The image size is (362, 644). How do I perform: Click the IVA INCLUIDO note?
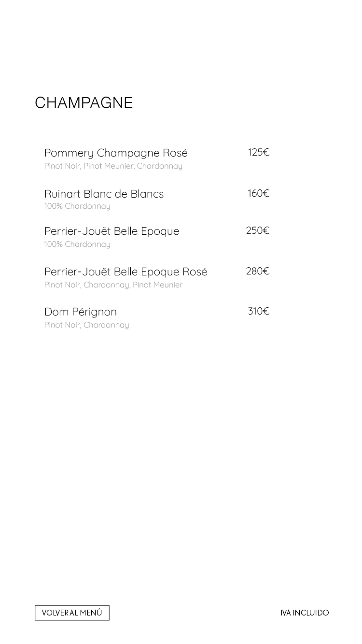tap(305, 613)
